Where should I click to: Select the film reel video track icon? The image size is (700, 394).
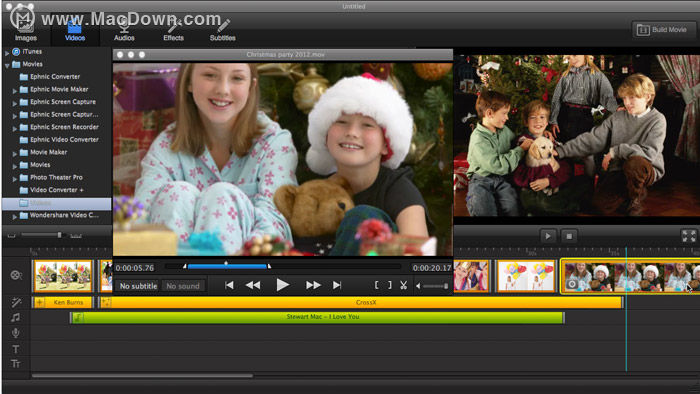coord(16,275)
